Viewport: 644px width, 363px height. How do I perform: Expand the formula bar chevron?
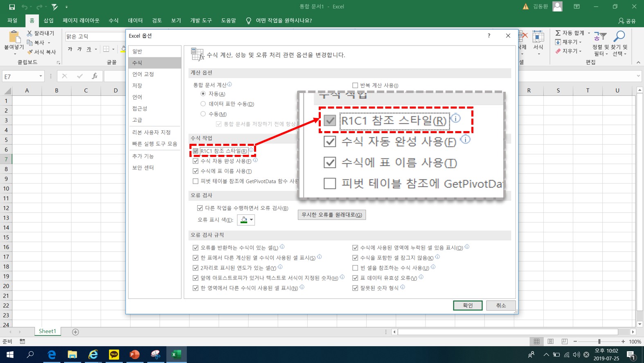click(x=638, y=76)
